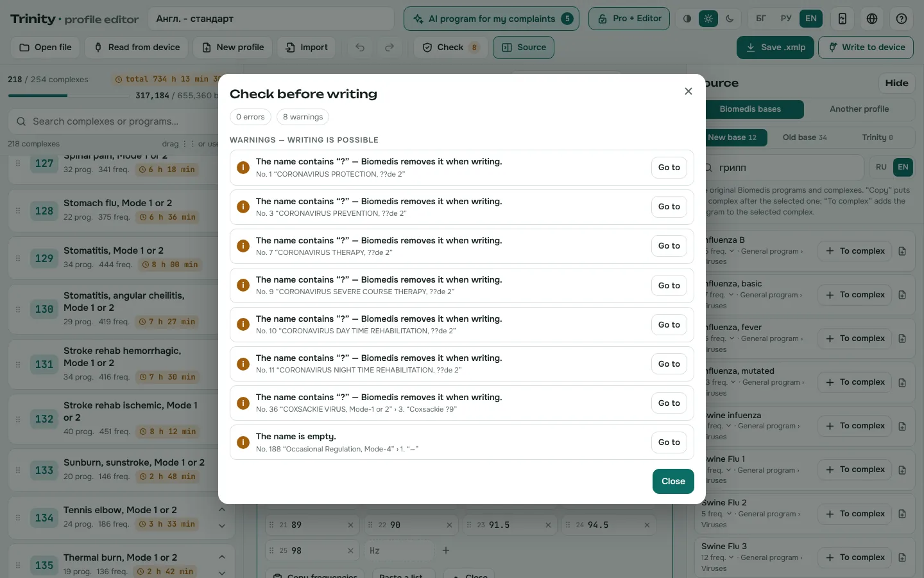Run Check with 8 warnings badge
The image size is (924, 578).
(450, 48)
